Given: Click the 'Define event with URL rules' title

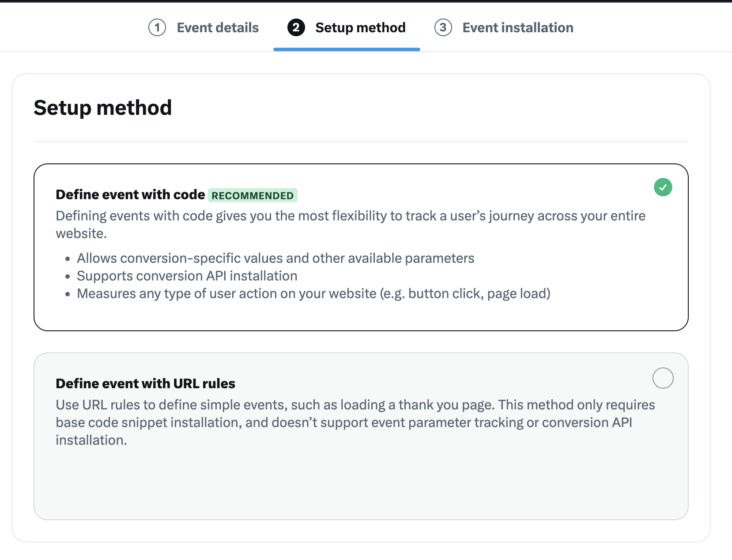Looking at the screenshot, I should click(145, 383).
